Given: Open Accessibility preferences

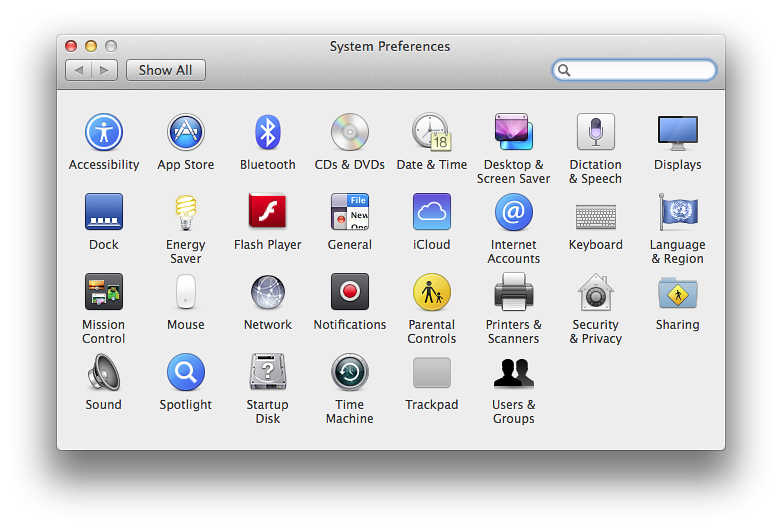Looking at the screenshot, I should (104, 132).
